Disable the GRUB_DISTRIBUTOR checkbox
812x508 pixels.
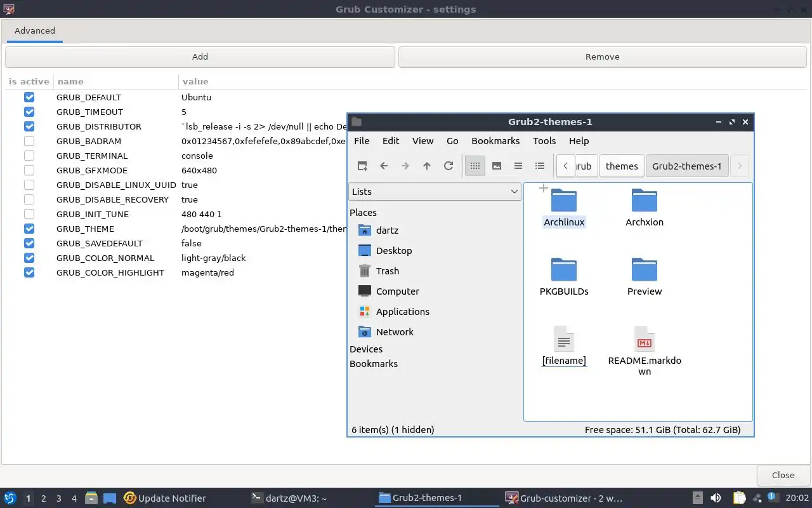pos(29,126)
